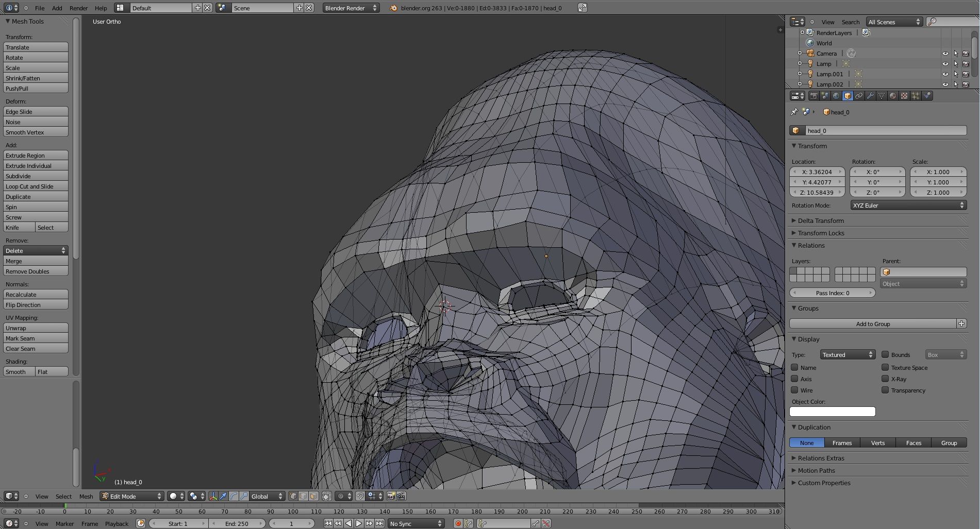
Task: Open the Add menu in the top bar
Action: (x=57, y=8)
